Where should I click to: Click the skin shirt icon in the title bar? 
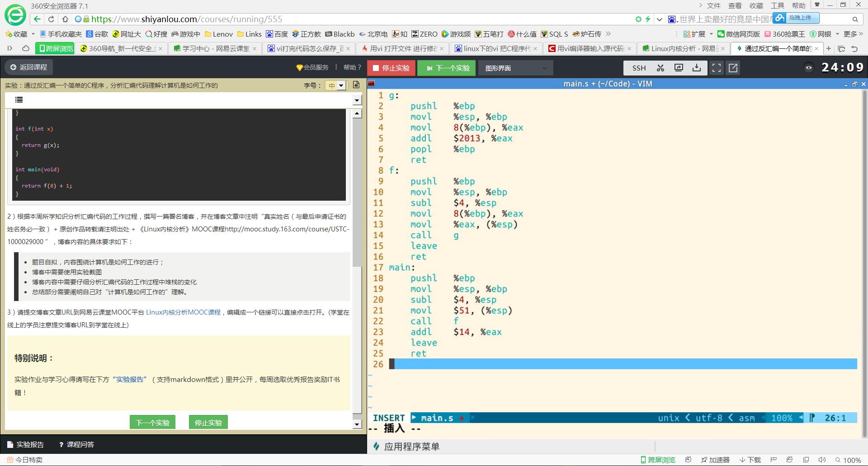tap(816, 5)
